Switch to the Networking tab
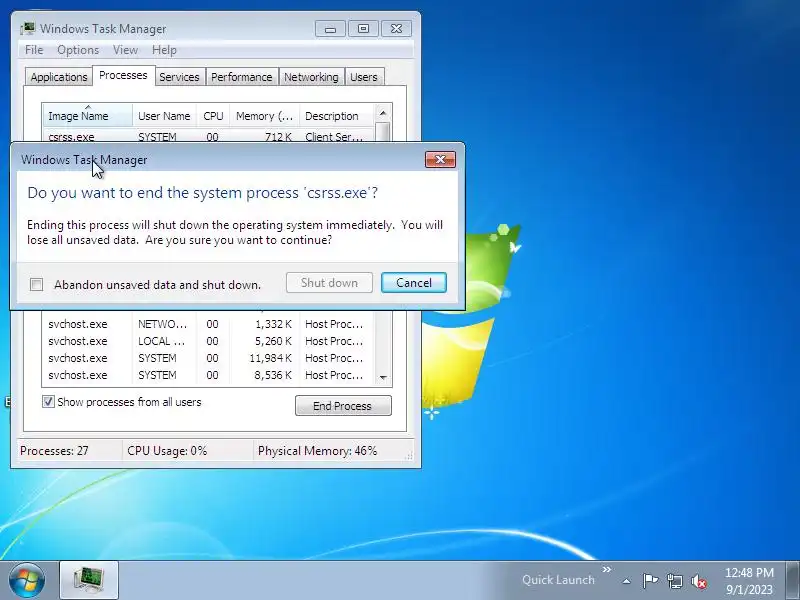The height and width of the screenshot is (600, 800). [311, 77]
